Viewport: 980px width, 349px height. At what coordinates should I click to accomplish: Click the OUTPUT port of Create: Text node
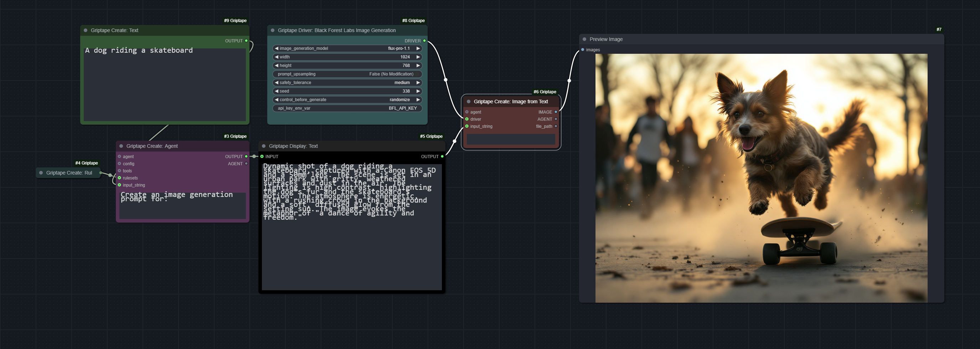(246, 41)
